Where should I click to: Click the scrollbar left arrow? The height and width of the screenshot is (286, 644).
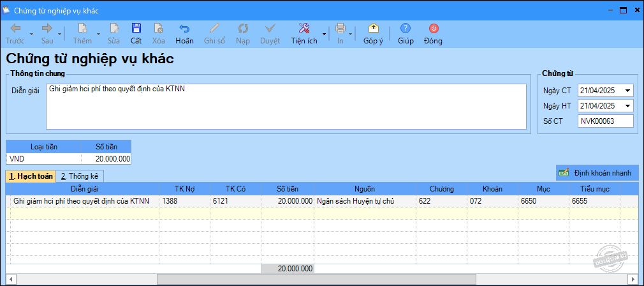point(10,279)
